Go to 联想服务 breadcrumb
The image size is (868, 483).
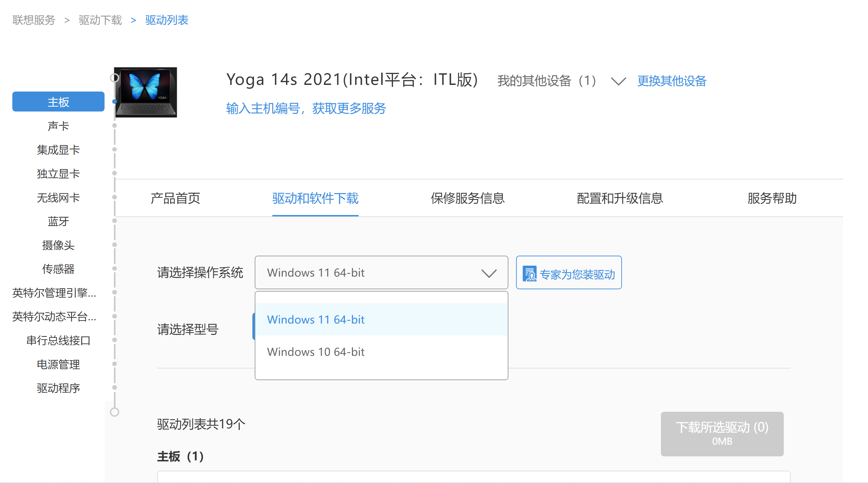[34, 20]
